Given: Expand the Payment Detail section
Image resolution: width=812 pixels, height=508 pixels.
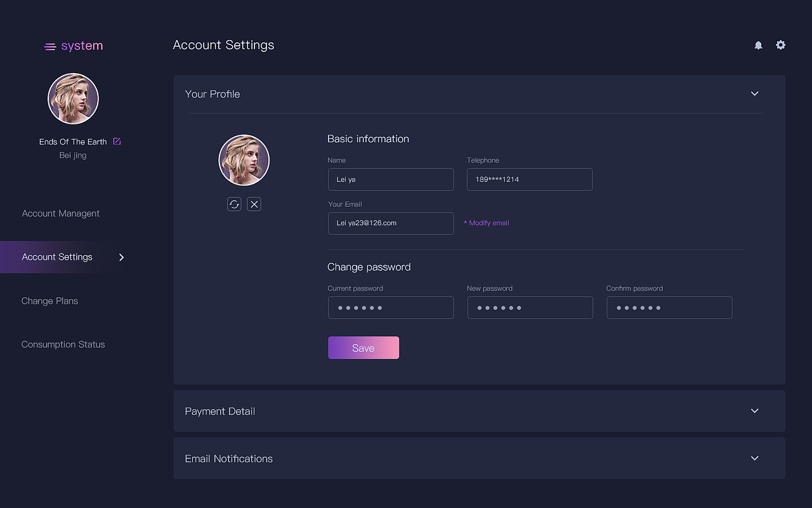Looking at the screenshot, I should click(754, 411).
